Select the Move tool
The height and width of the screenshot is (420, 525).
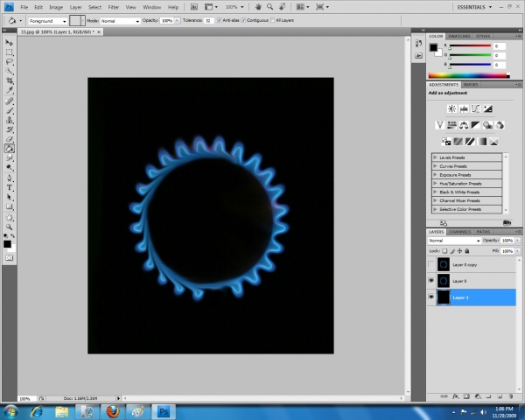point(10,43)
